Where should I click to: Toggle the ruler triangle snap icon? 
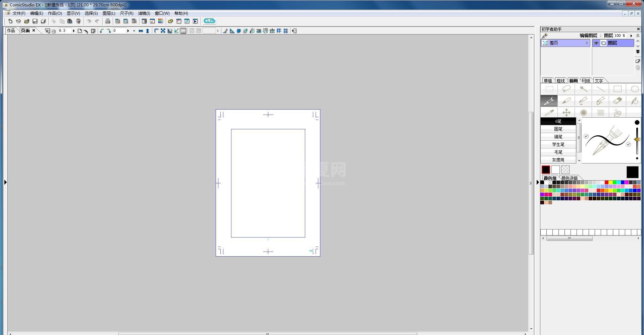click(x=232, y=31)
